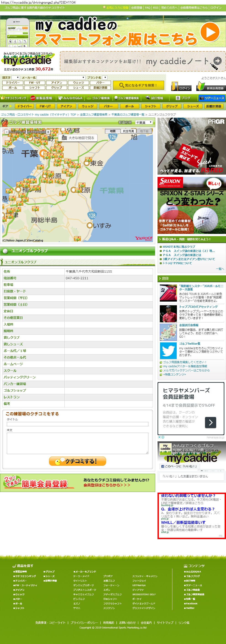Click the 気になるギアを検索 magnifier button
226x644 pixels.
pos(138,85)
